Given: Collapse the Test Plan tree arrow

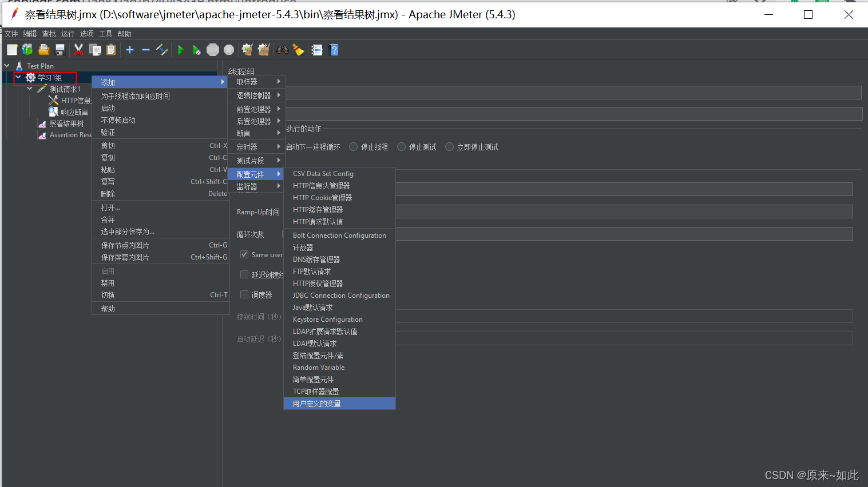Looking at the screenshot, I should click(x=7, y=66).
